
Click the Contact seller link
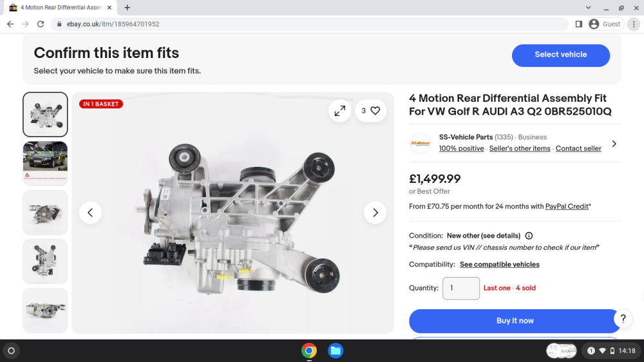tap(578, 148)
